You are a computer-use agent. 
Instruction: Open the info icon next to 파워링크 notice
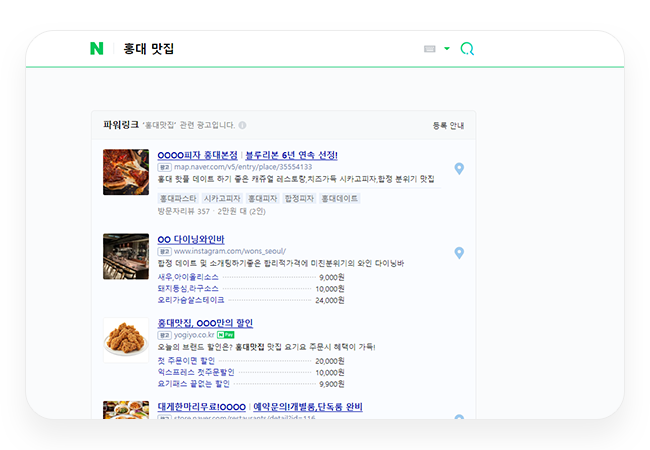[243, 125]
